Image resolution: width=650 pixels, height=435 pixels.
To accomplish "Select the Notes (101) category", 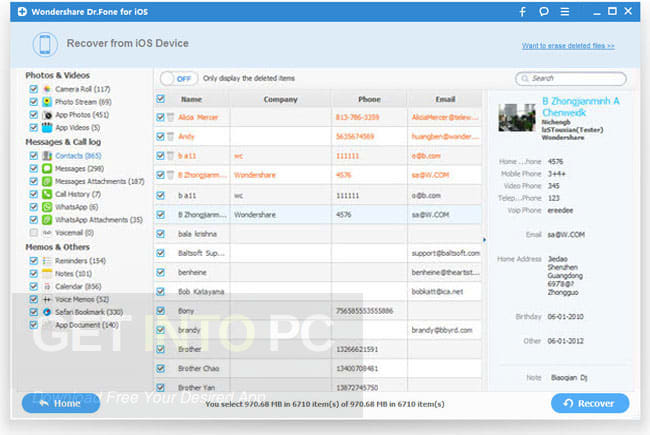I will [x=73, y=273].
